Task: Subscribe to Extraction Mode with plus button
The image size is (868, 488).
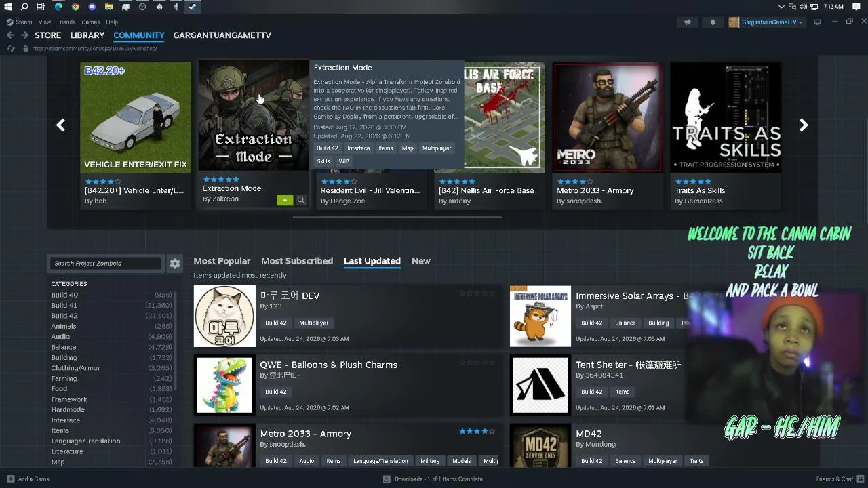Action: (285, 200)
